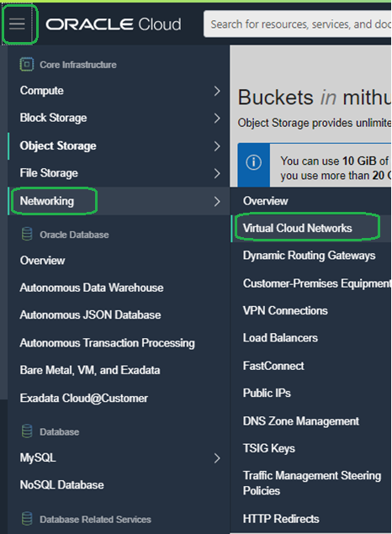Open VPN Connections
Screen dimensions: 392x534
tap(285, 310)
